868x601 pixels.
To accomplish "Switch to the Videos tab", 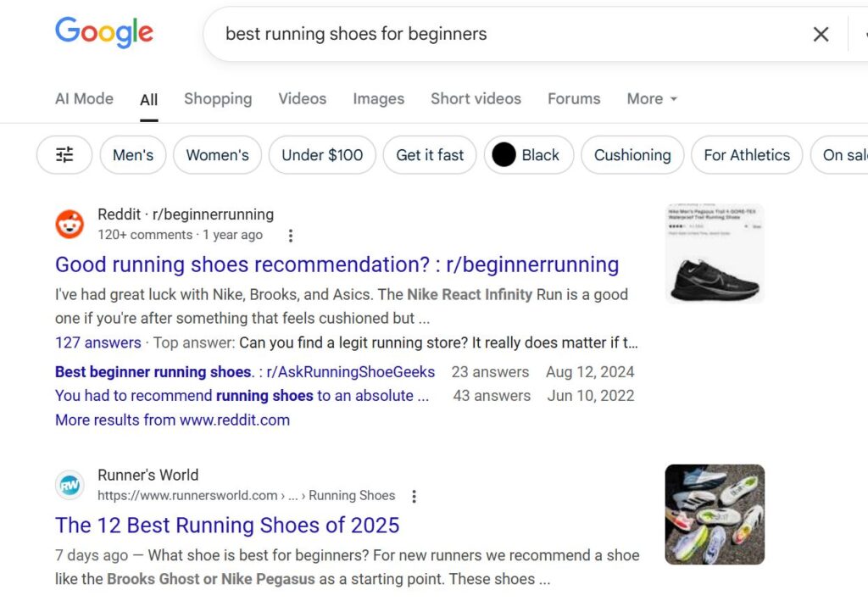I will pyautogui.click(x=303, y=98).
